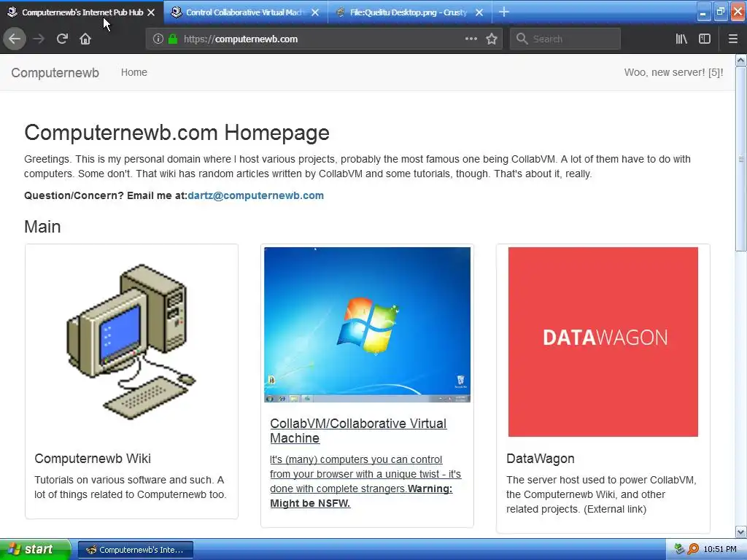Open the Windows XP start menu
The width and height of the screenshot is (747, 560).
(x=35, y=549)
